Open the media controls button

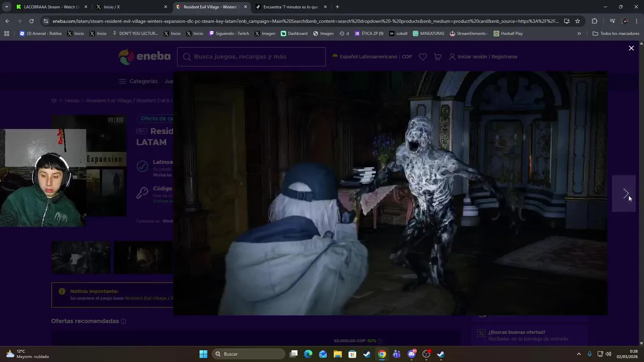[612, 21]
